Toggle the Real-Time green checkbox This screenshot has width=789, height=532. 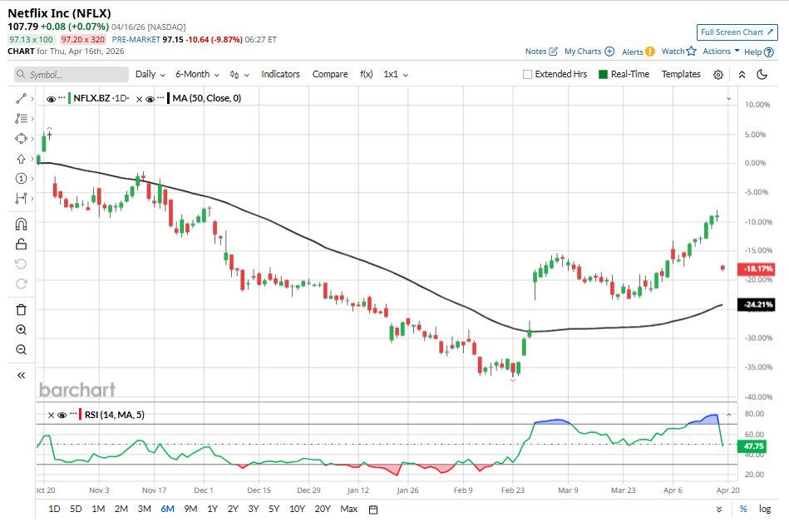coord(603,75)
